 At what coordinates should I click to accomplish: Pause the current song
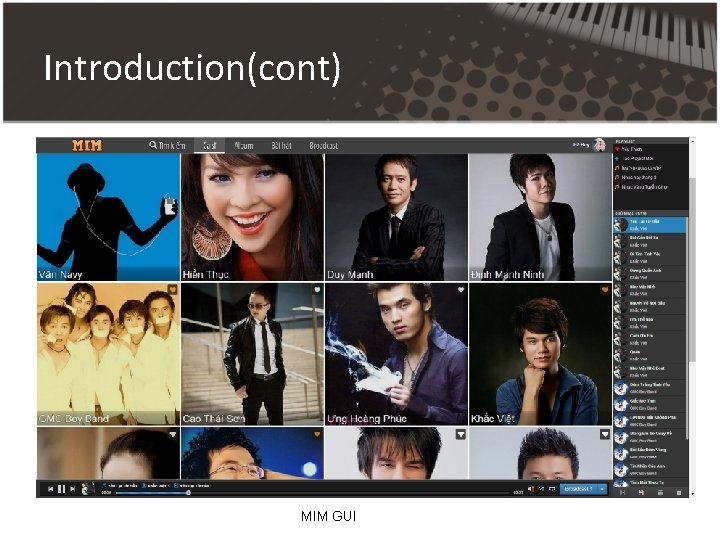click(62, 489)
